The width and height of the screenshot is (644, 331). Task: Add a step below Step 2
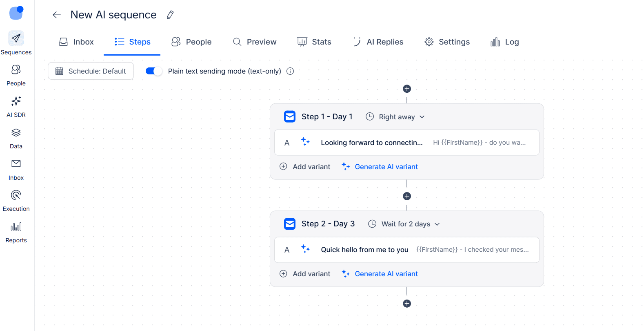[x=407, y=304]
